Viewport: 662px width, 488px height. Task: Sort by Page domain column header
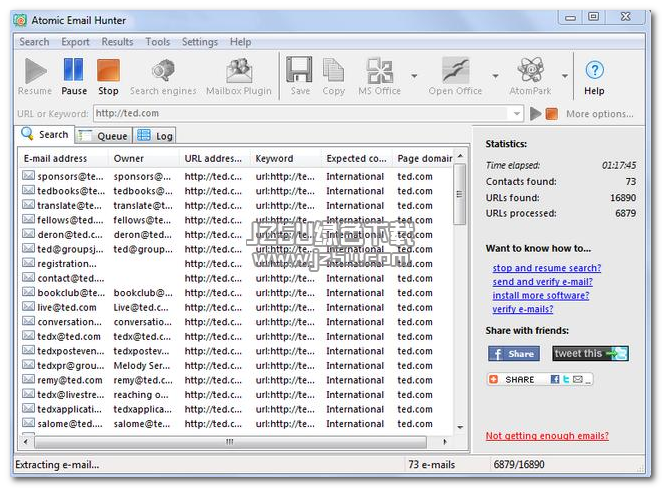(423, 159)
